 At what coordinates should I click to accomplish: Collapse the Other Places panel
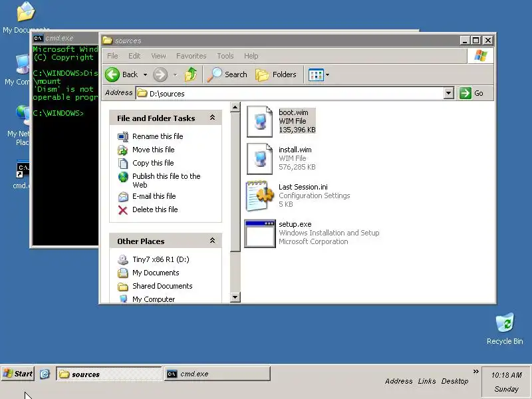212,241
